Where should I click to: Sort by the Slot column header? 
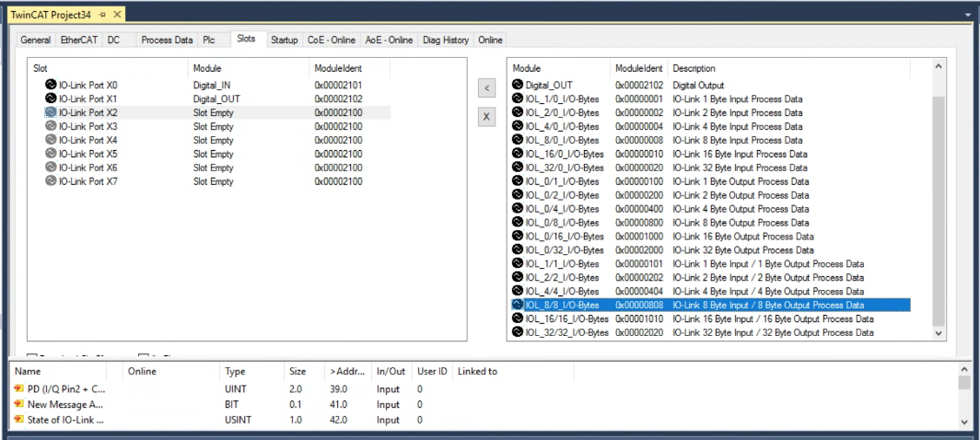click(x=108, y=68)
